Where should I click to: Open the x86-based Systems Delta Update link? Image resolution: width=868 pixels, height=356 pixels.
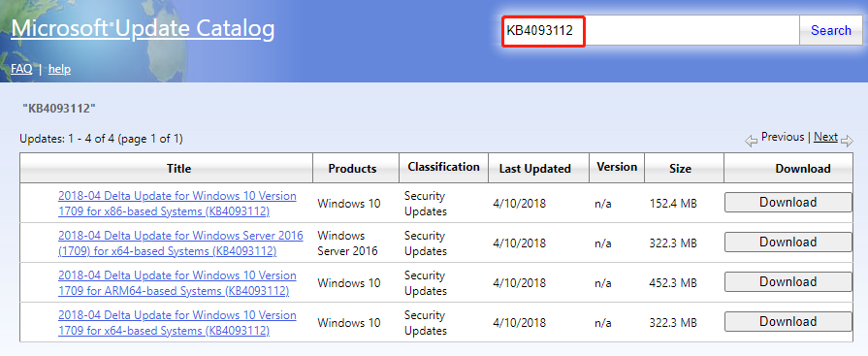tap(177, 204)
